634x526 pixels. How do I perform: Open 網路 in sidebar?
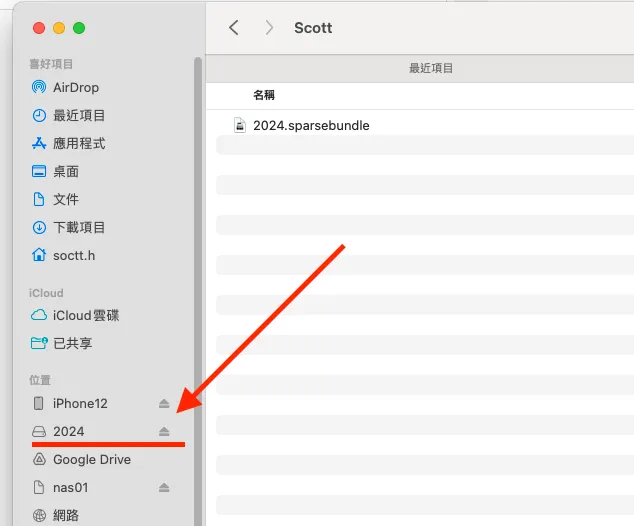[66, 515]
